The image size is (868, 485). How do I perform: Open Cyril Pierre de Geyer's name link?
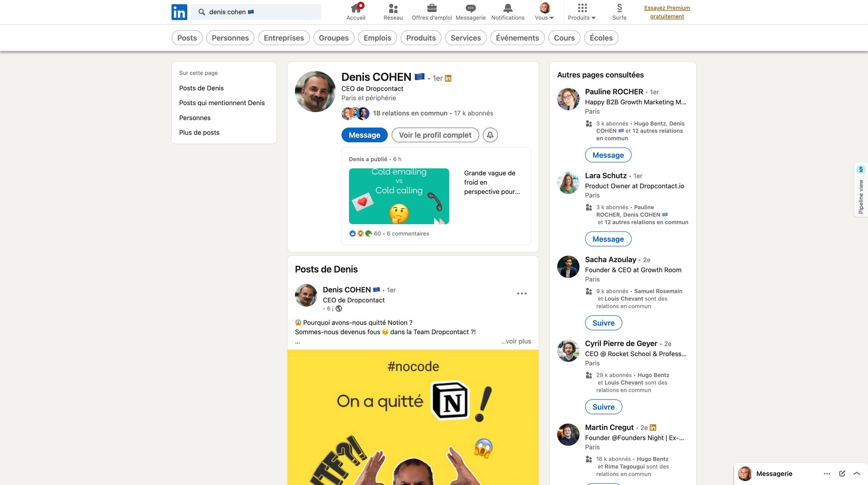click(621, 344)
